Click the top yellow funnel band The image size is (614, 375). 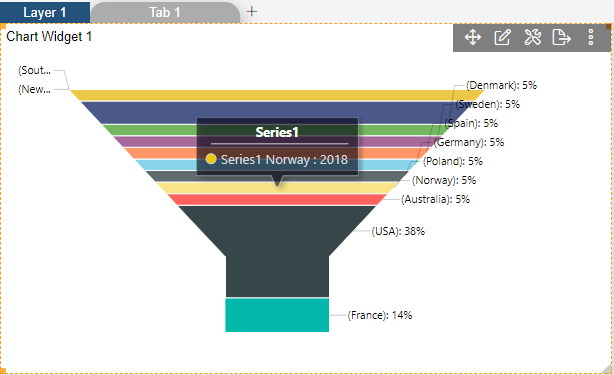[277, 95]
